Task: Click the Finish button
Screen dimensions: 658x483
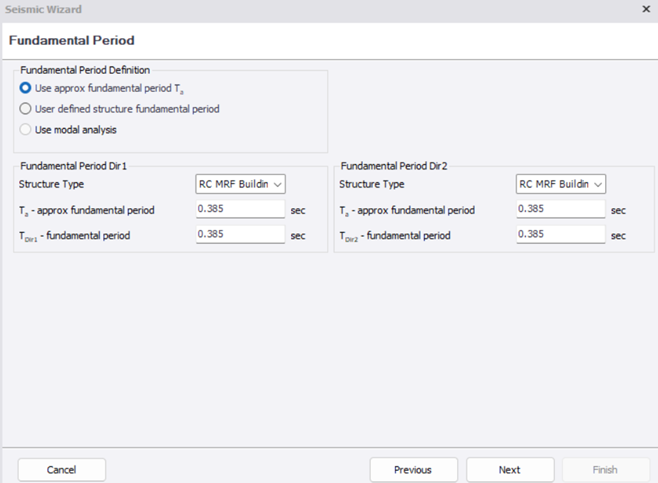Action: pyautogui.click(x=606, y=470)
